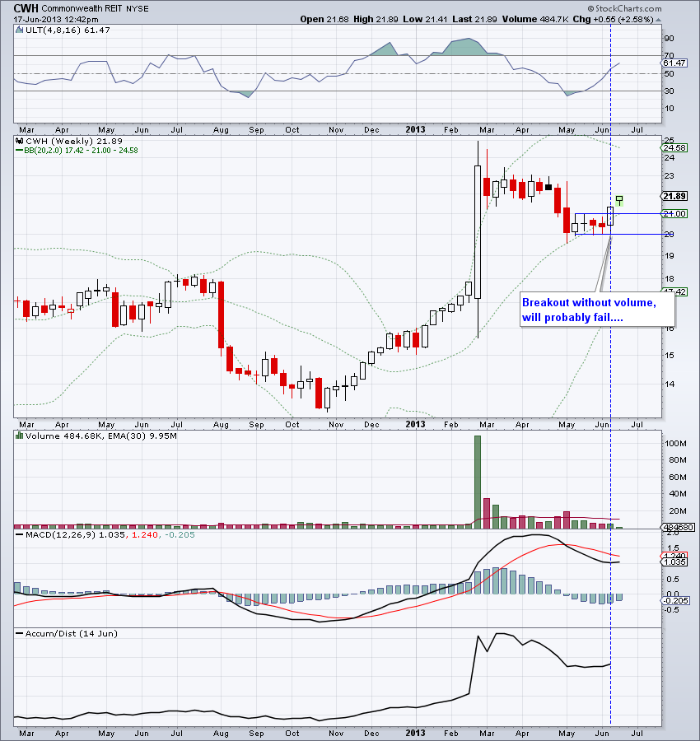700x741 pixels.
Task: Click the 2013 year label below the price panel
Action: point(415,424)
